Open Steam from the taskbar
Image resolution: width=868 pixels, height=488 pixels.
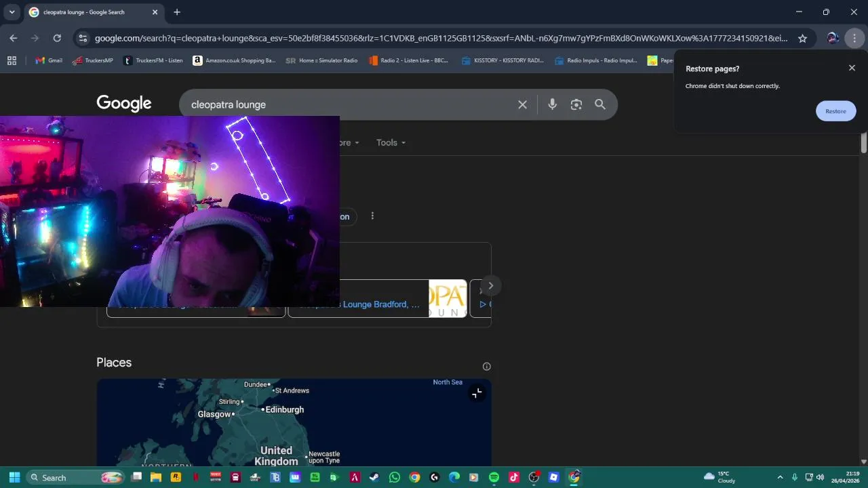click(x=374, y=477)
